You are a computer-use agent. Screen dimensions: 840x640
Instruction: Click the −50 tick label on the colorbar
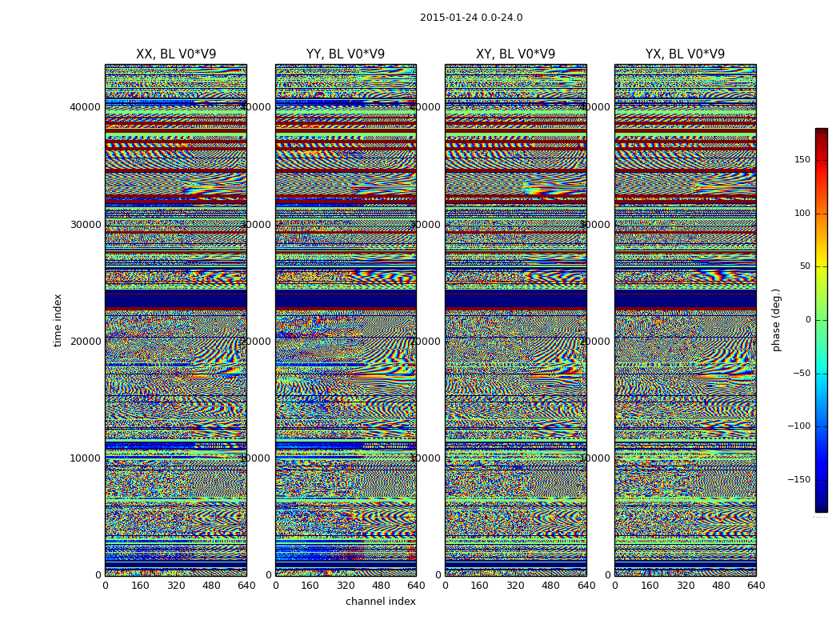[802, 374]
